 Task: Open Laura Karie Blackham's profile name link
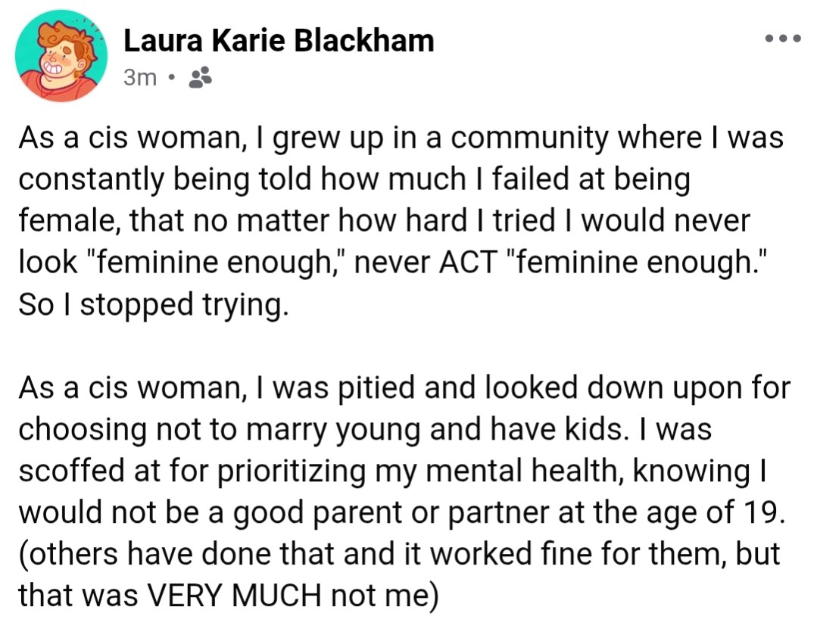click(x=279, y=39)
